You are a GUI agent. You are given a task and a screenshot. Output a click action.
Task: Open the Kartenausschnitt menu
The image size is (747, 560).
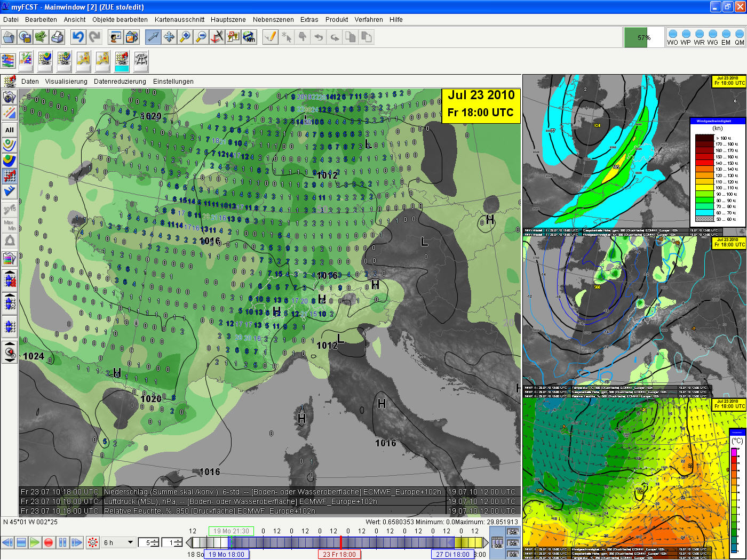coord(179,20)
